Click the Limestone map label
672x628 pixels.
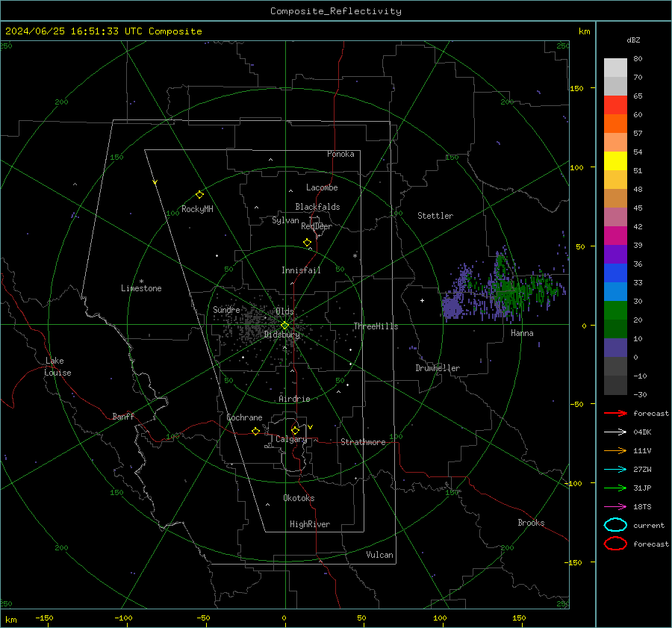point(141,288)
